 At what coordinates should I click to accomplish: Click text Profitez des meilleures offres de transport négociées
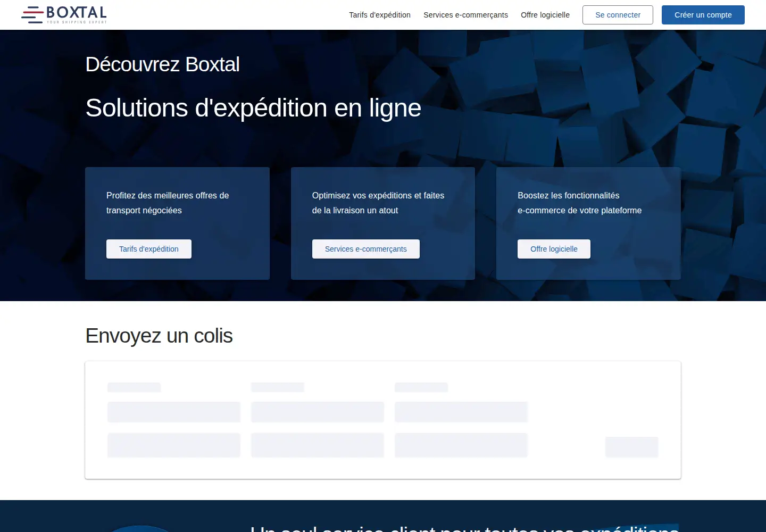point(168,203)
